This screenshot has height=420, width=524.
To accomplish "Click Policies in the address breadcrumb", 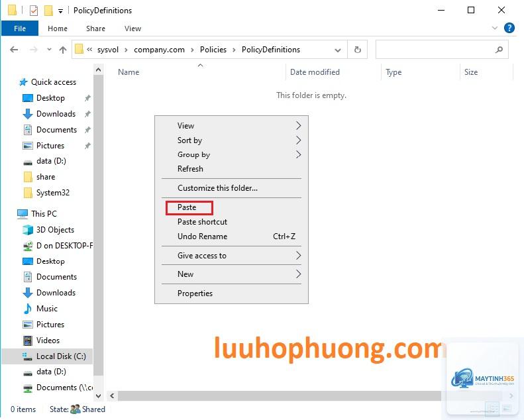I will (213, 50).
